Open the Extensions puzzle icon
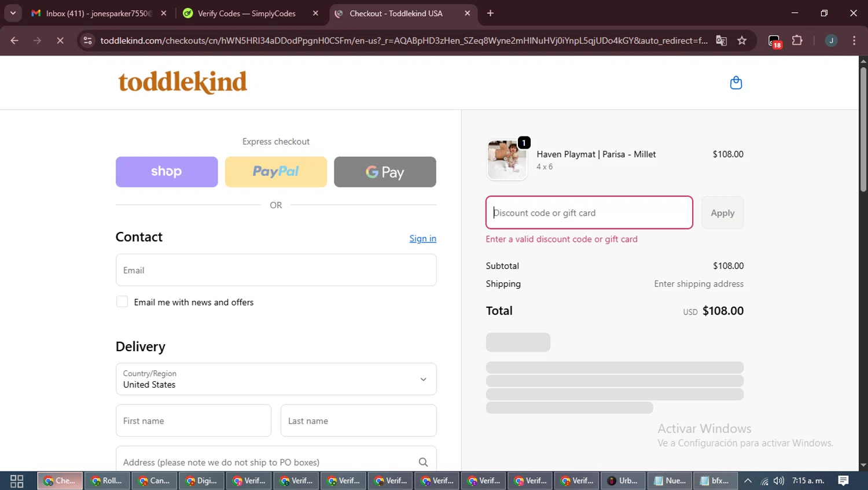This screenshot has width=868, height=490. coord(797,40)
